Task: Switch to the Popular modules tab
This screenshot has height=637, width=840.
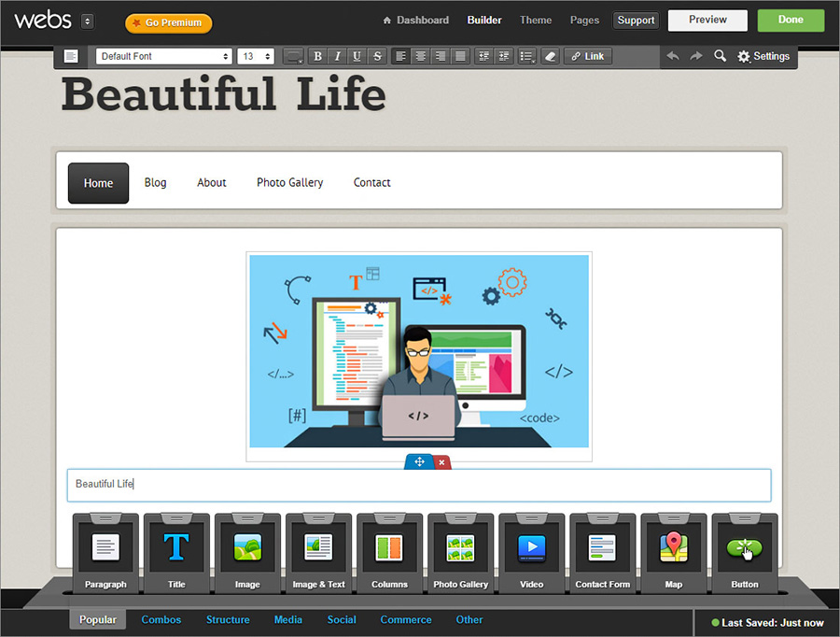Action: point(97,619)
